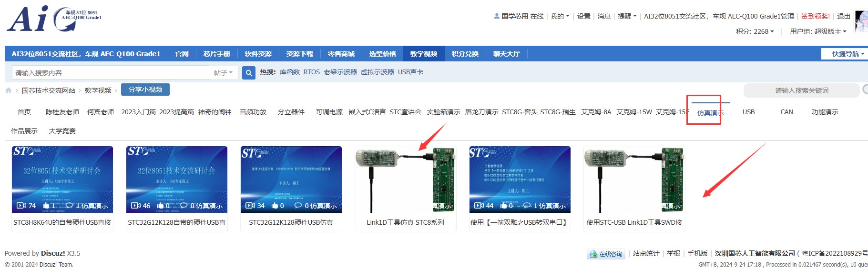Open the 用户组: 超级版主 dropdown
Viewport: 868px width, 269px height.
[818, 31]
